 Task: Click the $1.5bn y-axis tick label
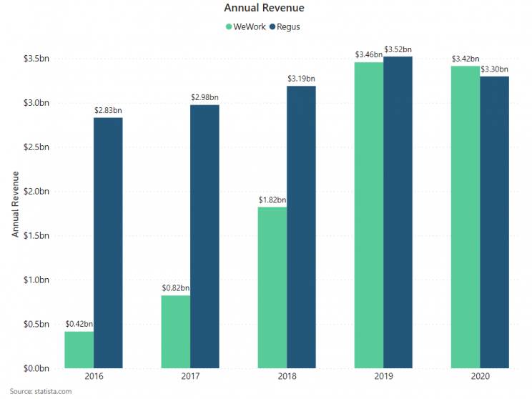pos(36,235)
